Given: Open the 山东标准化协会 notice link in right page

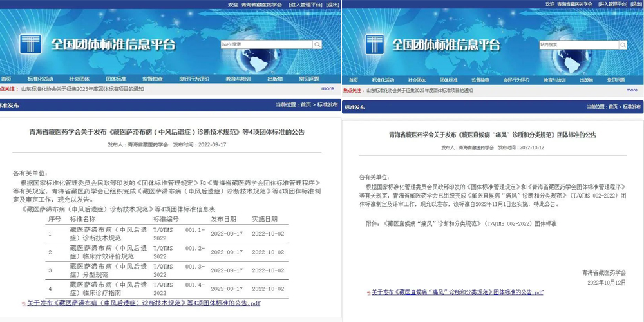Looking at the screenshot, I should tap(419, 90).
